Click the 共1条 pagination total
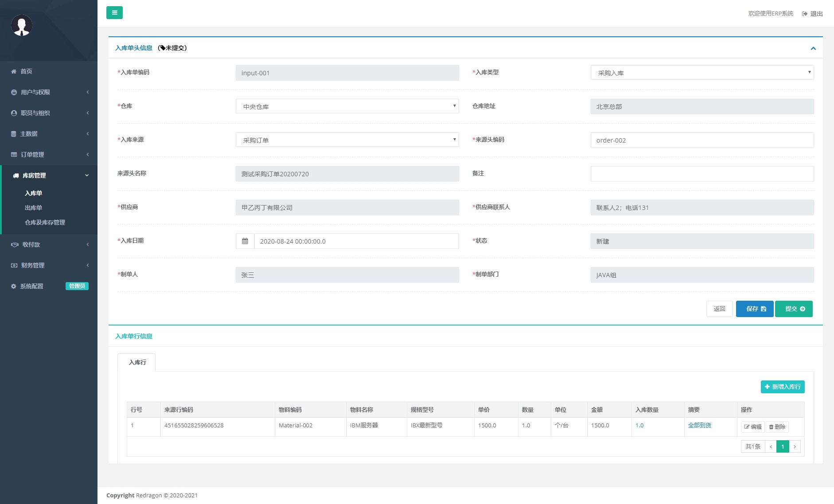Image resolution: width=834 pixels, height=504 pixels. [753, 446]
